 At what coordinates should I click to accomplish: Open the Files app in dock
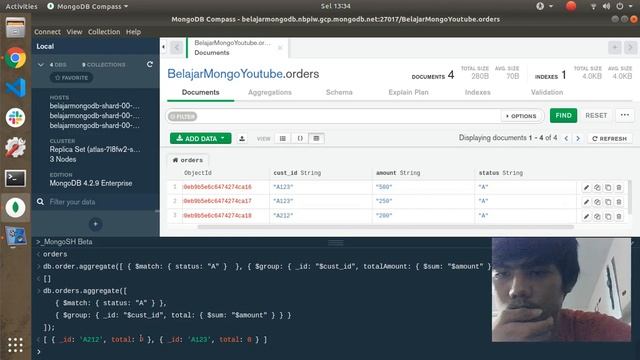pyautogui.click(x=16, y=28)
